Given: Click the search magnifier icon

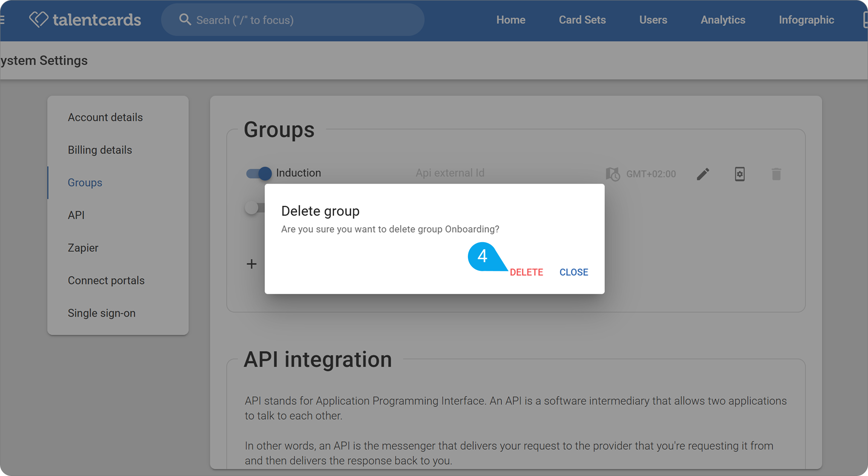Looking at the screenshot, I should pyautogui.click(x=185, y=20).
